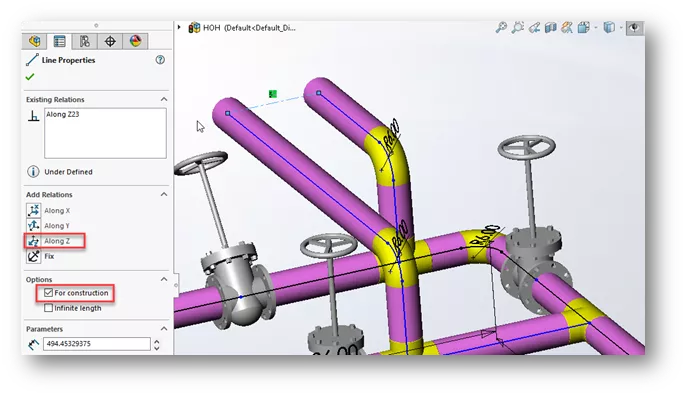Enable the Infinite length checkbox
This screenshot has height=397, width=687.
pos(49,308)
